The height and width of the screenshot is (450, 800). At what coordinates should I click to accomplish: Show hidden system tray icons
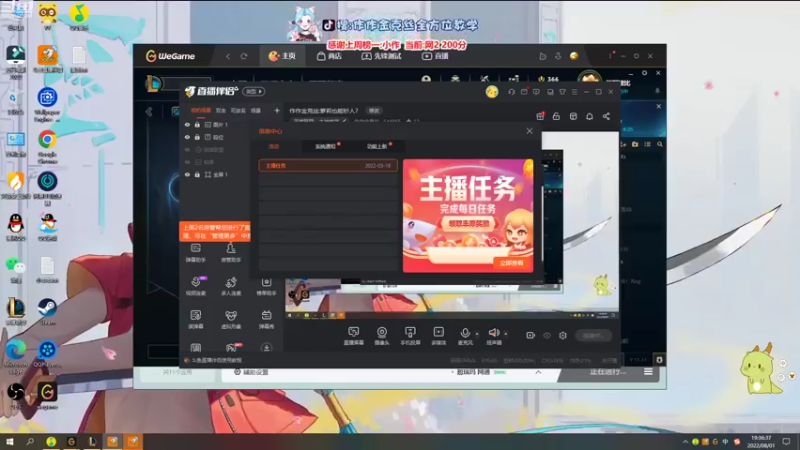(x=685, y=441)
